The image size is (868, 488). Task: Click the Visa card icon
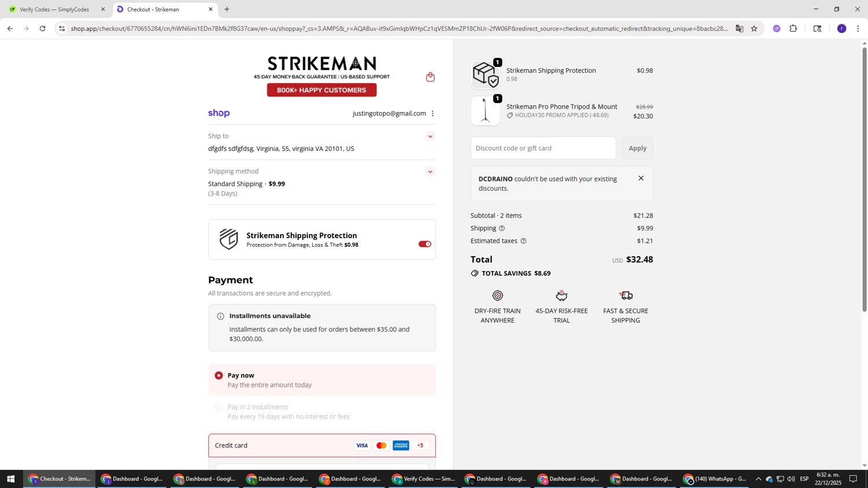tap(362, 445)
